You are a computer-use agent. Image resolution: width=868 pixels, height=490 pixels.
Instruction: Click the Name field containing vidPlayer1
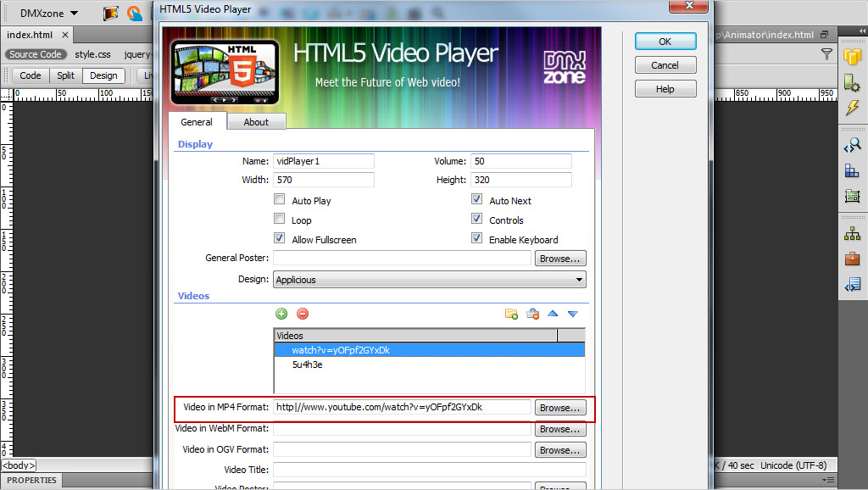(x=324, y=161)
